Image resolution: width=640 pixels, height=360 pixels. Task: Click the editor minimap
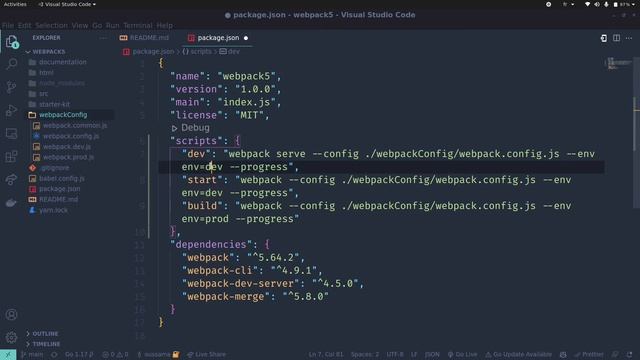pos(618,63)
